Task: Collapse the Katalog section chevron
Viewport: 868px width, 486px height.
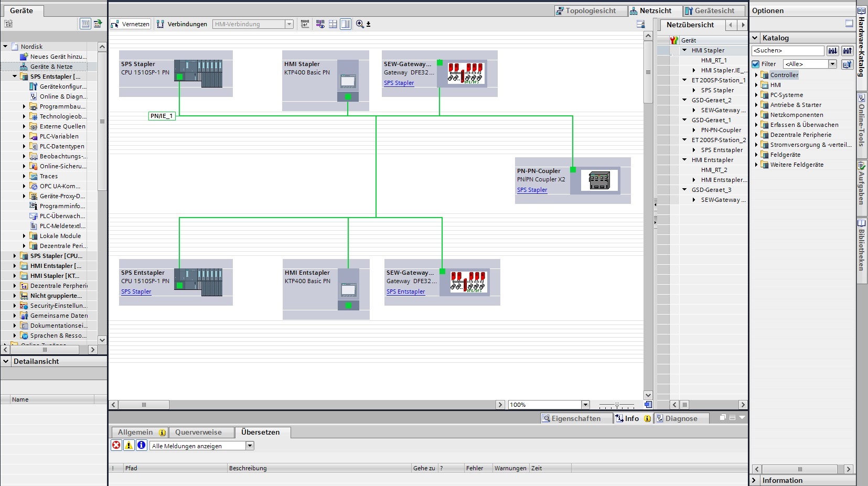Action: [755, 38]
